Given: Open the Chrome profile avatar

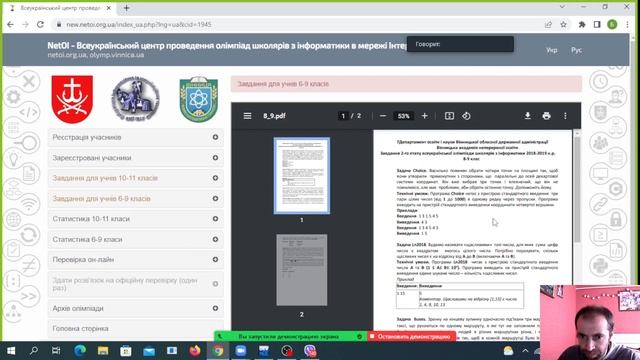Looking at the screenshot, I should [x=612, y=24].
